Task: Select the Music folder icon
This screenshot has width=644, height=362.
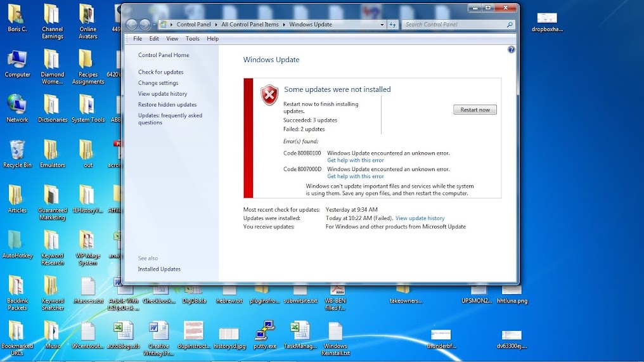Action: 52,335
